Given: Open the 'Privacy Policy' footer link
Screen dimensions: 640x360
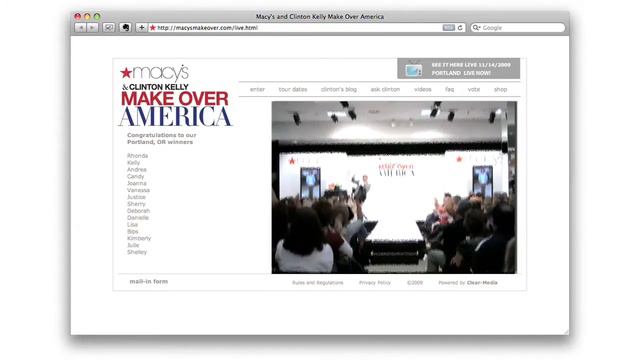Looking at the screenshot, I should point(375,282).
